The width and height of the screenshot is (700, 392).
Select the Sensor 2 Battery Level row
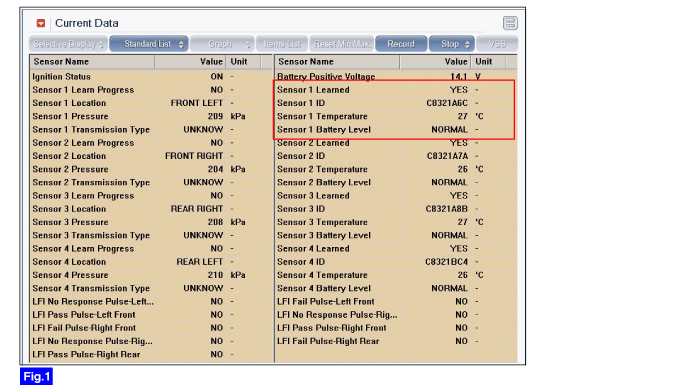point(396,183)
